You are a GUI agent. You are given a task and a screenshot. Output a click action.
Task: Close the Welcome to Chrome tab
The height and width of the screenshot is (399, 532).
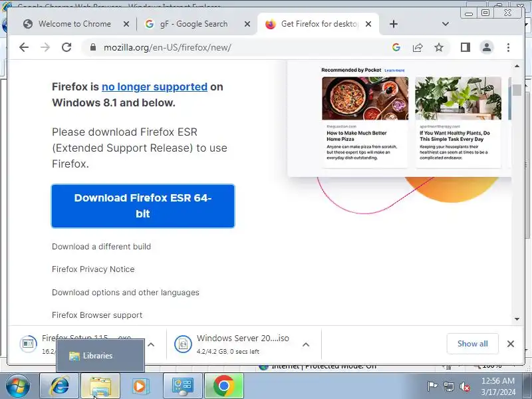click(x=126, y=24)
